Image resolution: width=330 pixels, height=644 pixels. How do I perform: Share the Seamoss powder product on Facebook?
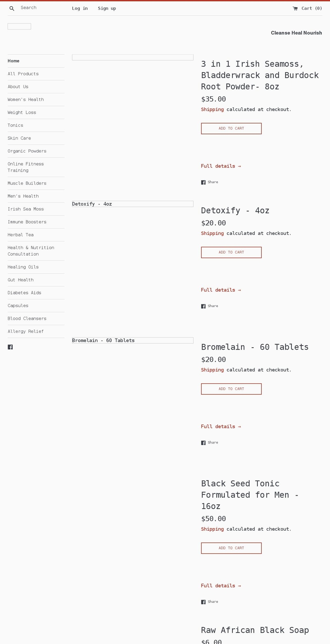209,182
